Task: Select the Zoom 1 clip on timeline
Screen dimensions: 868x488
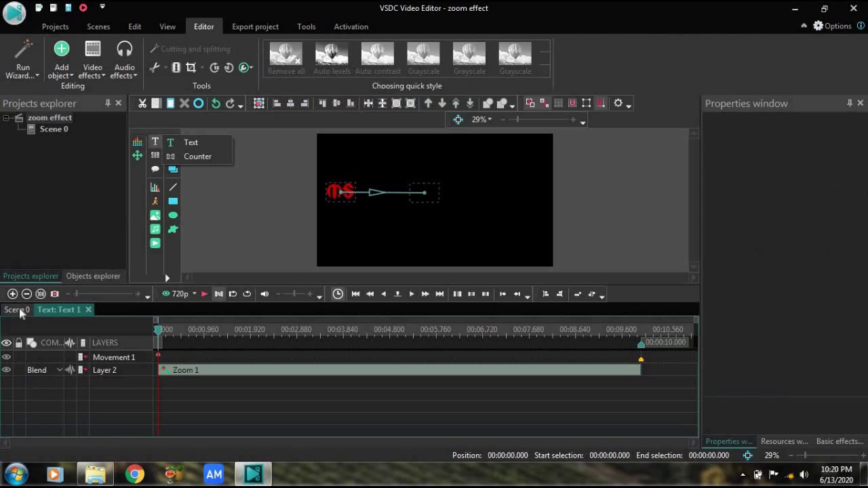Action: point(399,370)
